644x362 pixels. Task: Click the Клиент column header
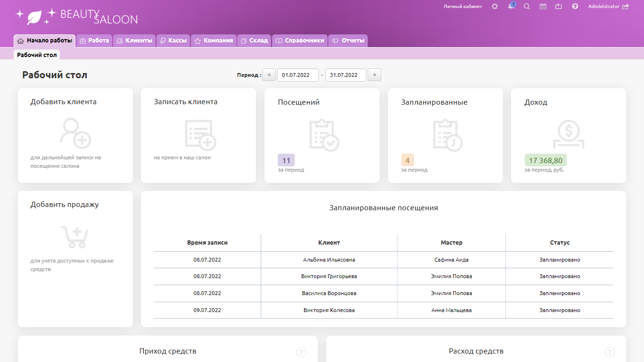tap(329, 243)
